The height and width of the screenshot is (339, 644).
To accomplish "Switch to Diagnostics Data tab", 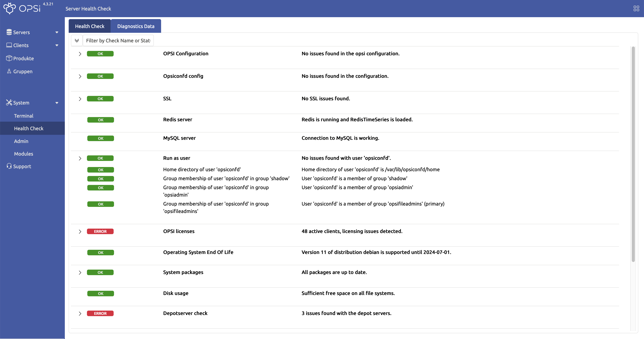I will pos(136,26).
